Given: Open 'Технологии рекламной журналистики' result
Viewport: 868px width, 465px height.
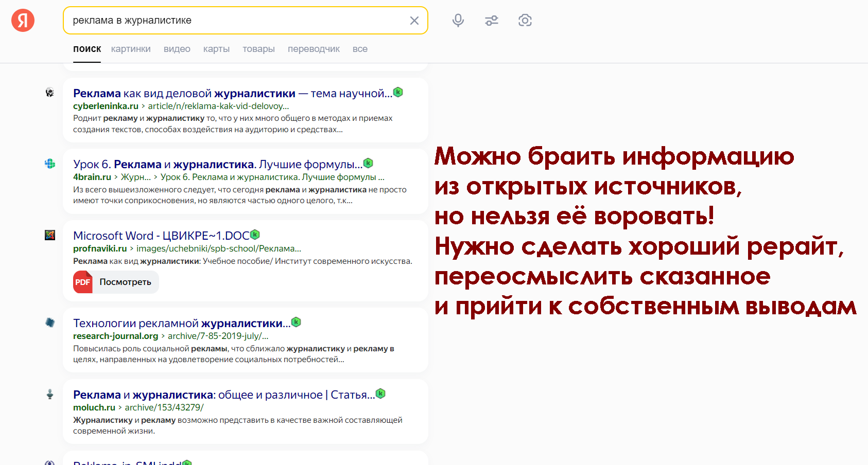Looking at the screenshot, I should point(182,323).
